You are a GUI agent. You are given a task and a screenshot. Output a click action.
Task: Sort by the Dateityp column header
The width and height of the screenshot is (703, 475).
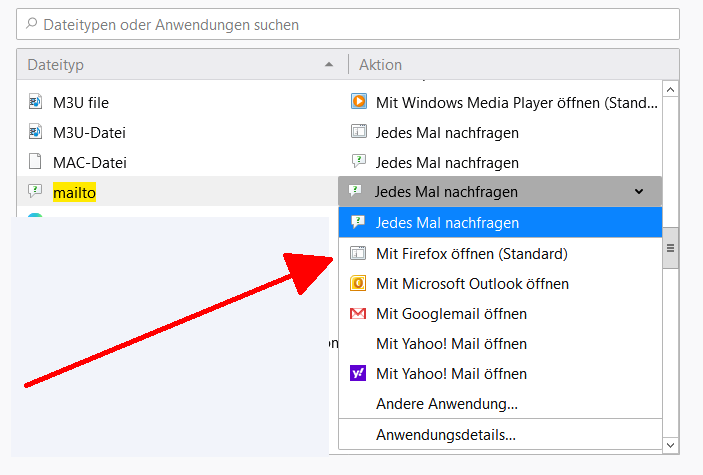180,65
